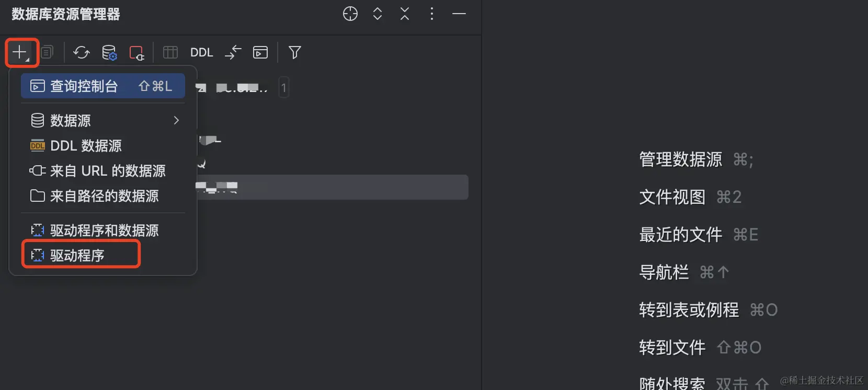
Task: Click the DDL toolbar button
Action: click(202, 52)
